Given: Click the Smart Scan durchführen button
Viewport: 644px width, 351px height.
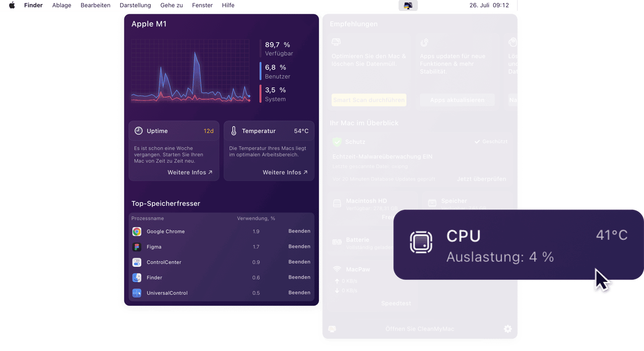Looking at the screenshot, I should pyautogui.click(x=369, y=100).
